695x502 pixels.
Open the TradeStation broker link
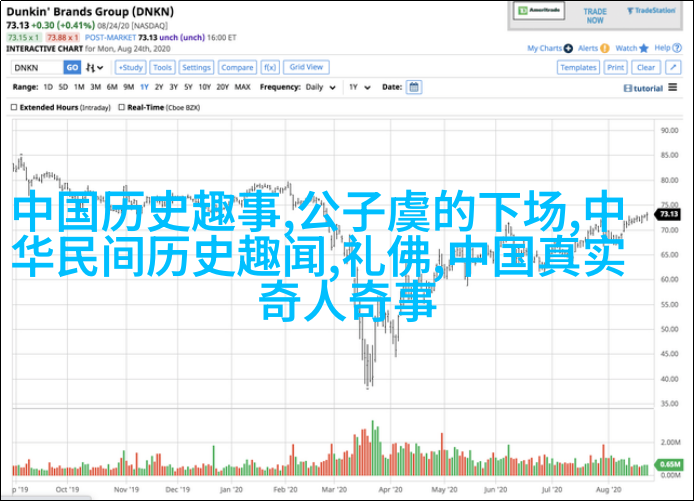[x=651, y=11]
